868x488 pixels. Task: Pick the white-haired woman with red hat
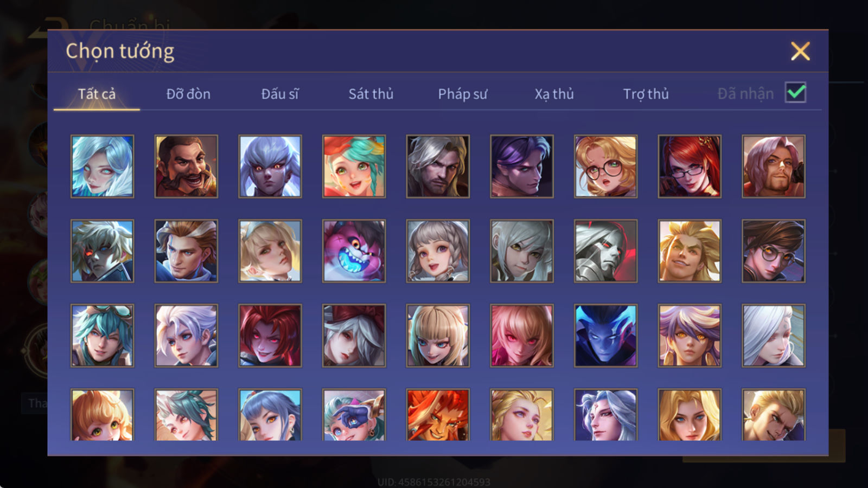(354, 336)
